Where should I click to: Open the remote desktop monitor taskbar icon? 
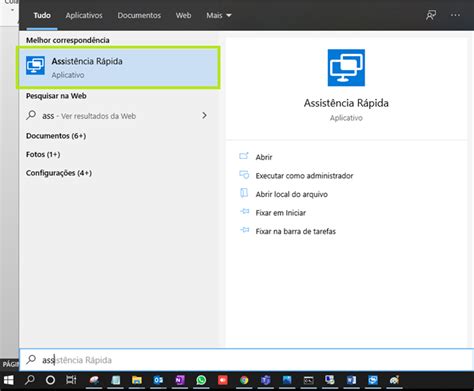[330, 380]
